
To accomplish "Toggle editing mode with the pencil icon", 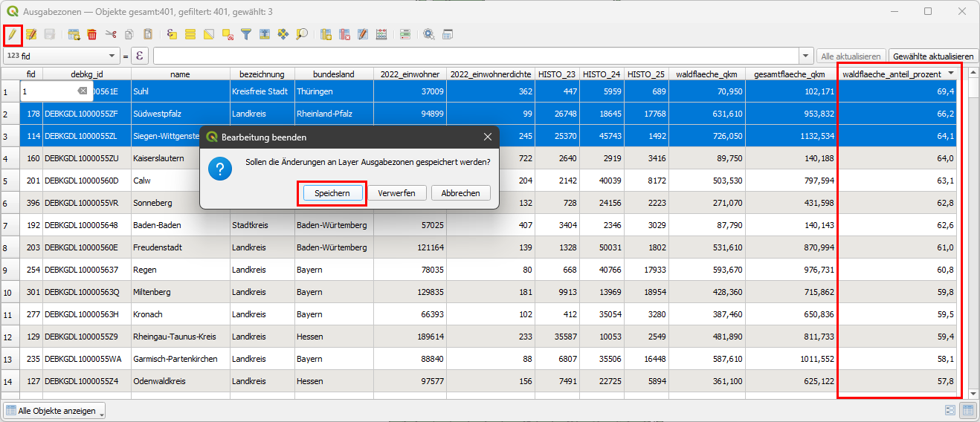I will tap(13, 34).
